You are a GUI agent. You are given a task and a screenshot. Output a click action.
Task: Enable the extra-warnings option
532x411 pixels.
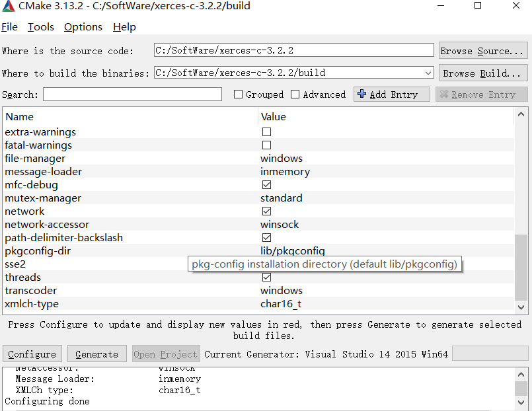(266, 131)
